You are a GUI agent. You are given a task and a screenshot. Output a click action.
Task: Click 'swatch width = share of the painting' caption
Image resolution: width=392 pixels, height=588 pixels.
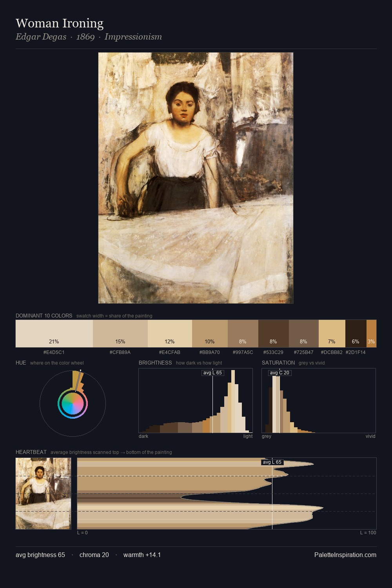click(x=114, y=316)
